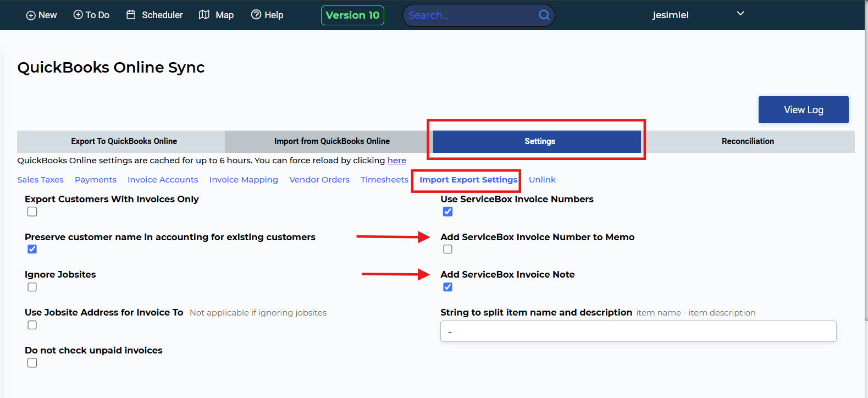The height and width of the screenshot is (398, 868).
Task: Click the jesimiel username
Action: [670, 15]
